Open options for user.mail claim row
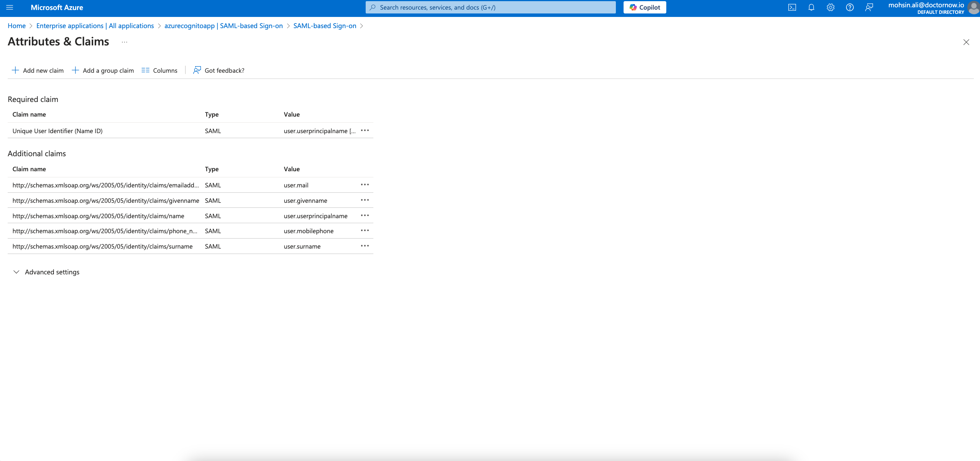Viewport: 980px width, 461px height. 365,185
